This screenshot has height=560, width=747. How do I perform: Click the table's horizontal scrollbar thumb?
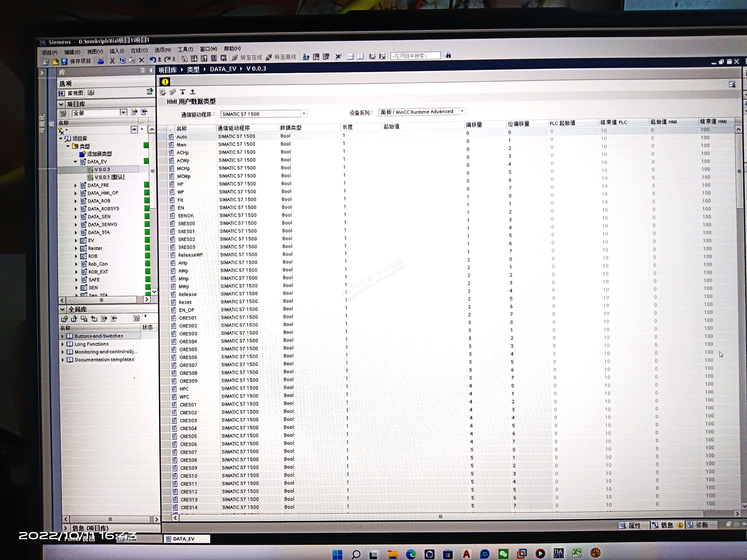[440, 516]
